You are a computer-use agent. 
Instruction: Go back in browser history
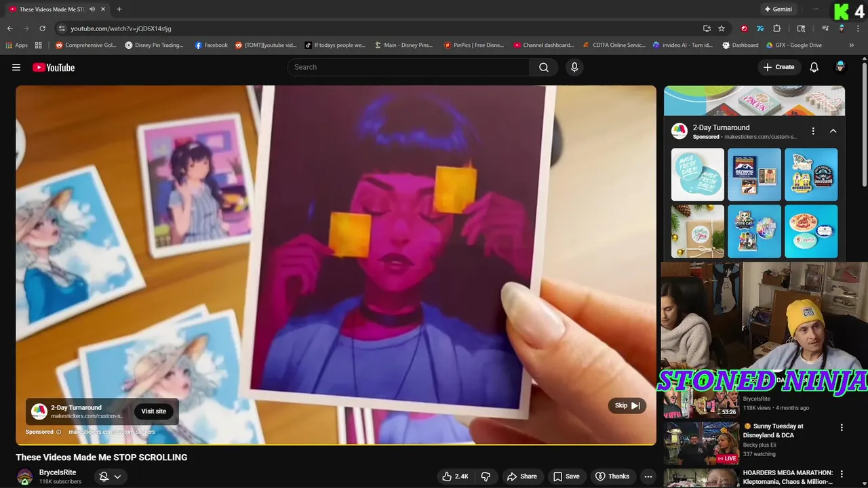click(x=9, y=28)
